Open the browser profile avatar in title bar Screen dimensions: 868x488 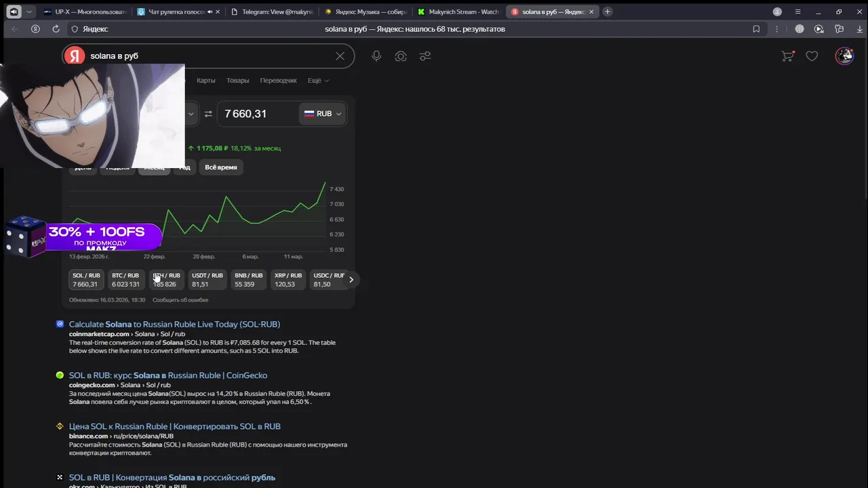click(777, 12)
